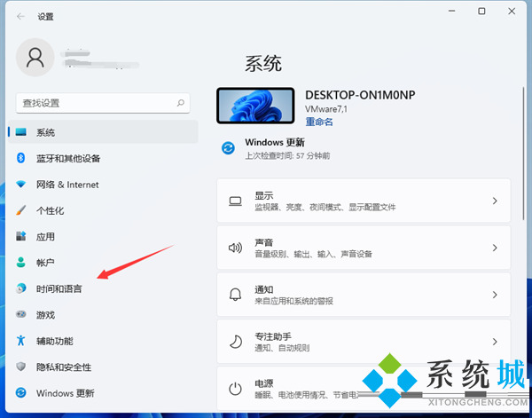This screenshot has height=418, width=532.
Task: Open the 专注助手 focus assist card
Action: [364, 342]
